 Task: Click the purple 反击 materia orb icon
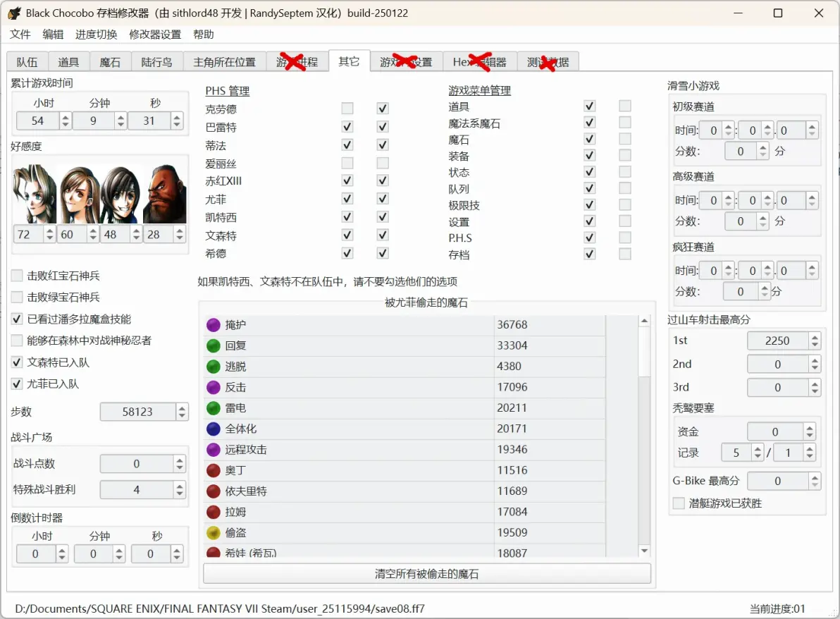(x=214, y=387)
